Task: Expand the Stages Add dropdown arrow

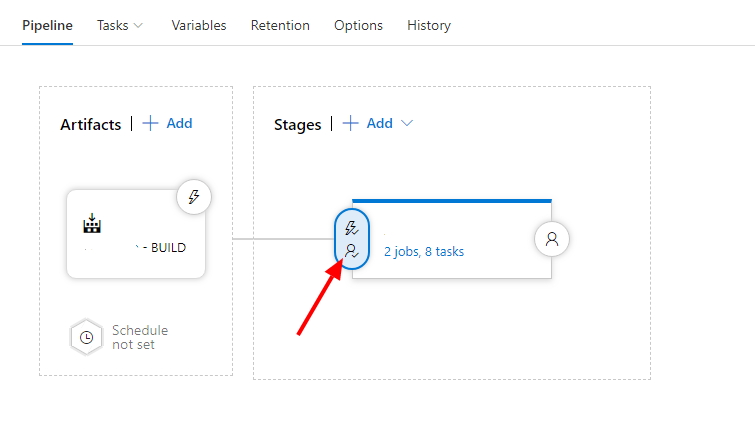Action: 407,123
